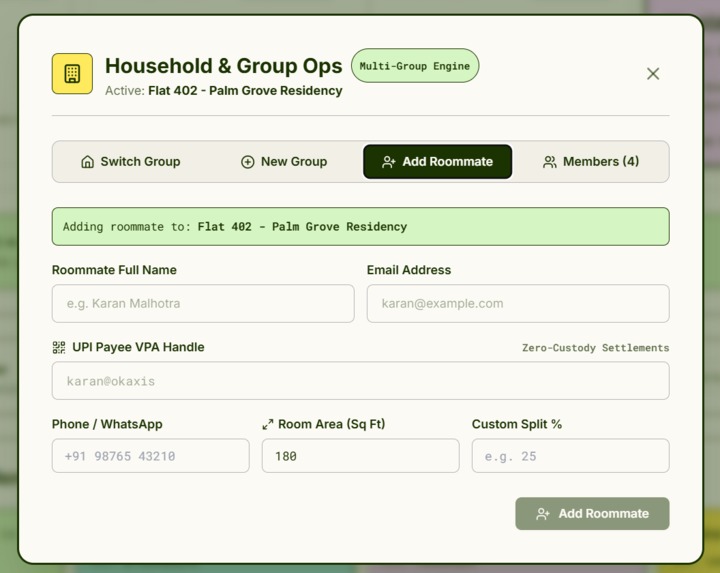Click the 'Zero-Custody Settlements' text

[x=596, y=348]
